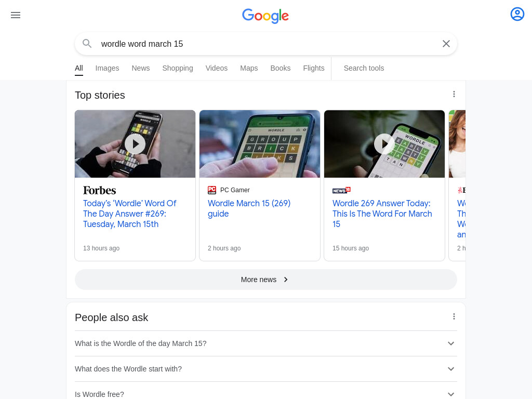Screen dimensions: 532x399
Task: Expand 'What does the Wordle start with?'
Action: (265, 369)
